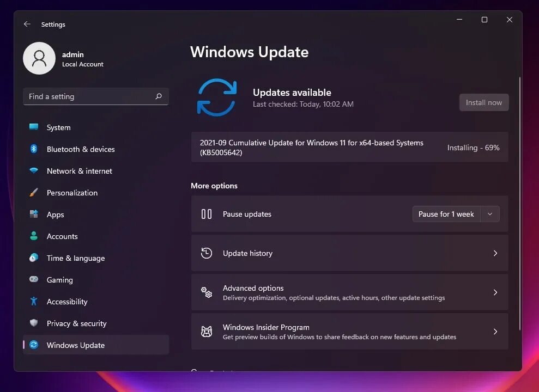
Task: Click the admin account name
Action: click(x=73, y=54)
